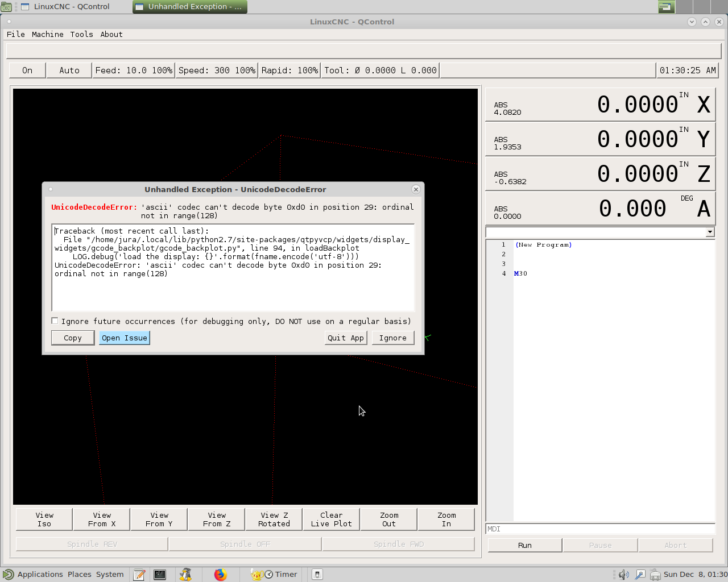The image size is (728, 582).
Task: Click the MDI input field
Action: click(x=600, y=529)
